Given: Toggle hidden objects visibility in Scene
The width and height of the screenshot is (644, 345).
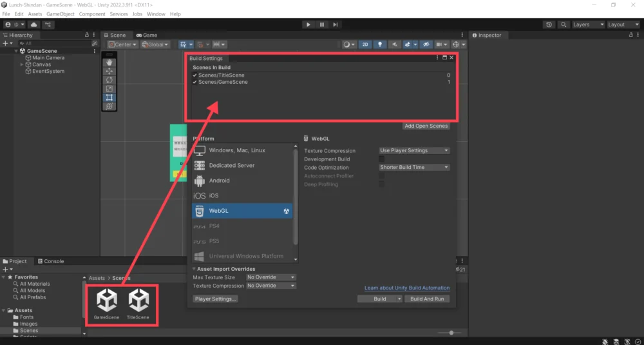Looking at the screenshot, I should (x=426, y=44).
